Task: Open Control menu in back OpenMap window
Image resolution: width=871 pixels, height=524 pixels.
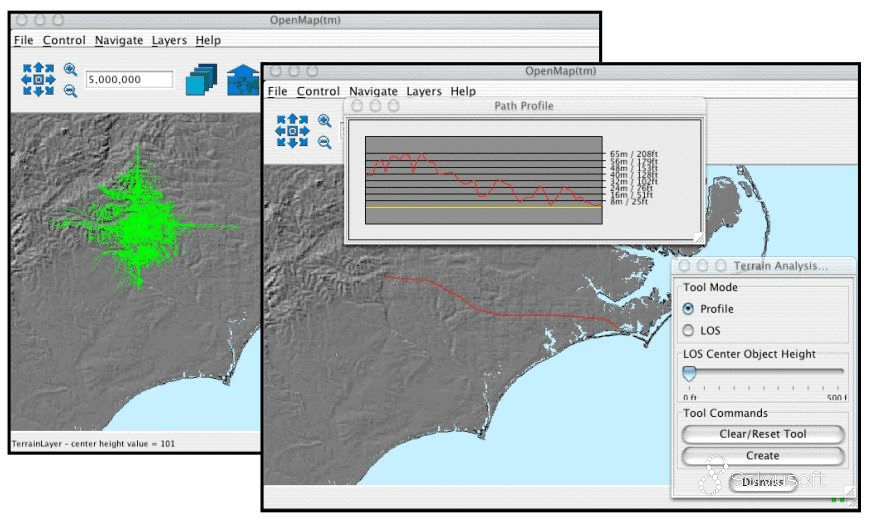Action: coord(64,40)
